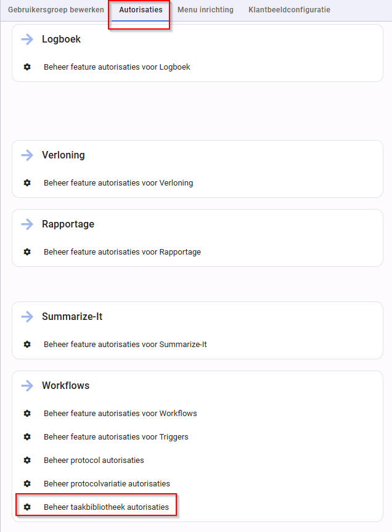Click the gear icon beside protocolvariatie autorisaties

coord(27,483)
